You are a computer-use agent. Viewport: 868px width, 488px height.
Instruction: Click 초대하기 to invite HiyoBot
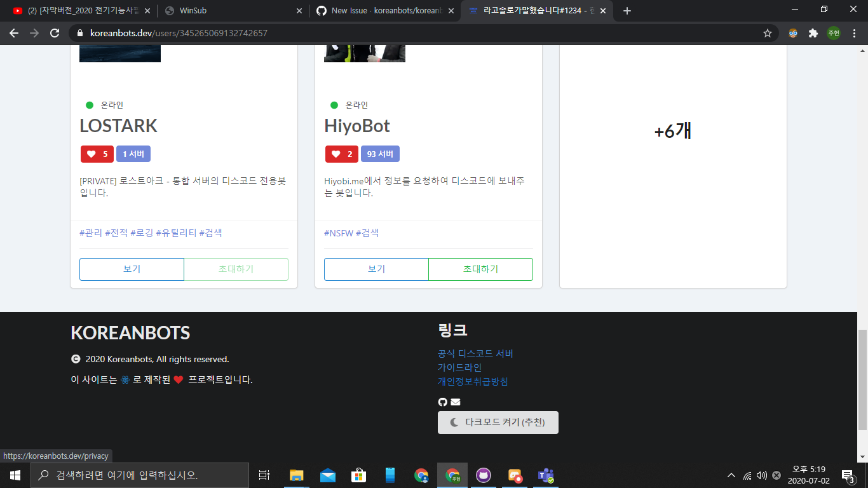(480, 269)
